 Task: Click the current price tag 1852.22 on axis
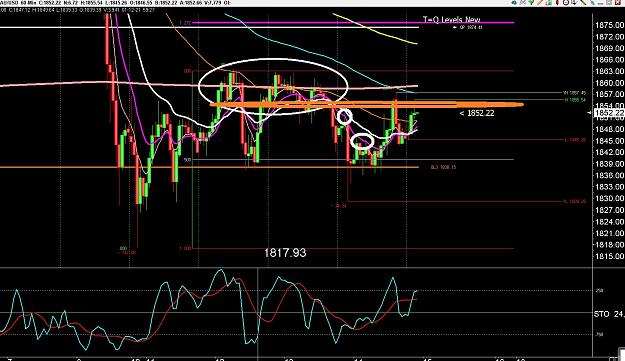coord(609,113)
